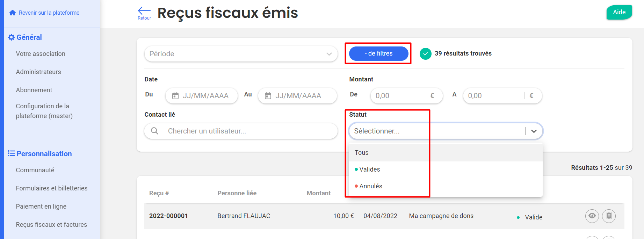
Task: Click the '- de filtres' button
Action: pos(379,53)
